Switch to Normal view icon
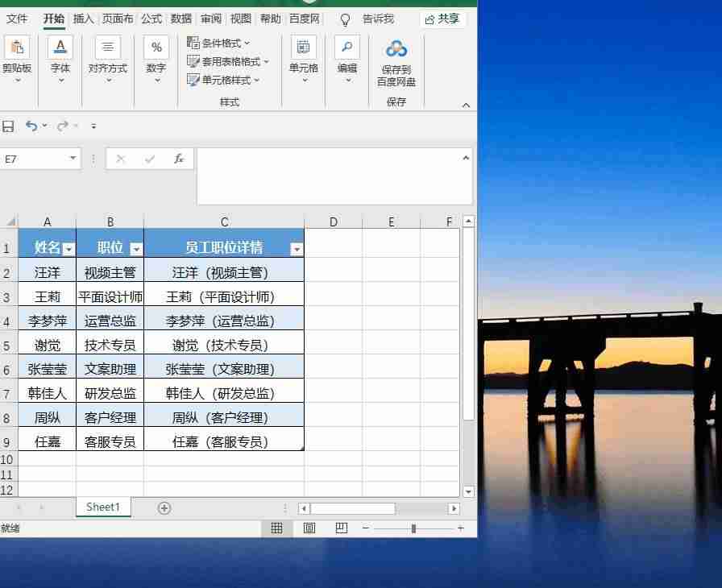 (276, 528)
